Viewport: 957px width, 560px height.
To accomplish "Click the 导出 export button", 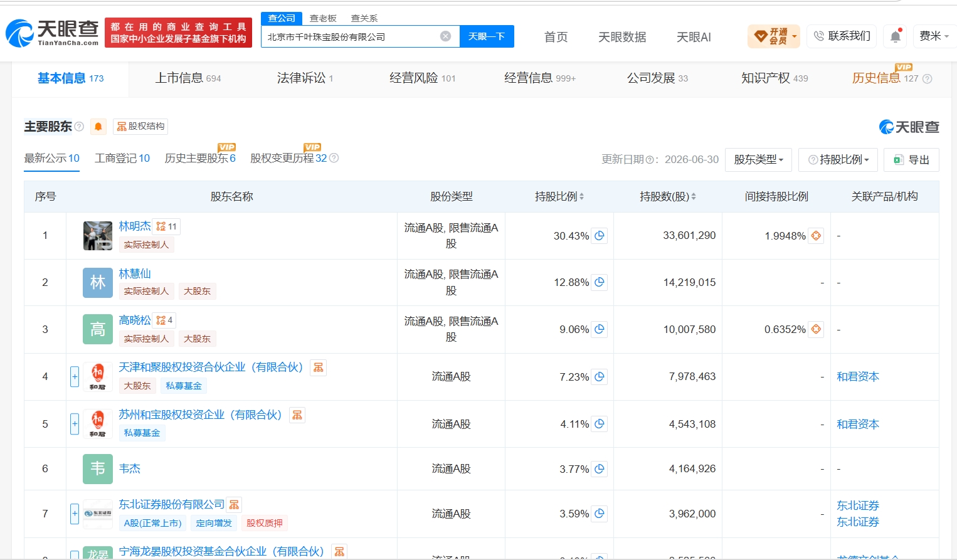I will [x=911, y=160].
